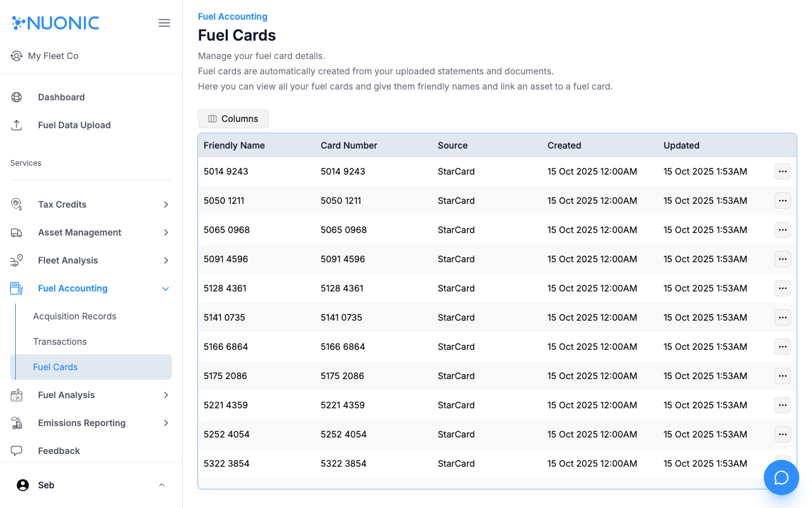Open row actions for card 5175 2086

[x=783, y=376]
